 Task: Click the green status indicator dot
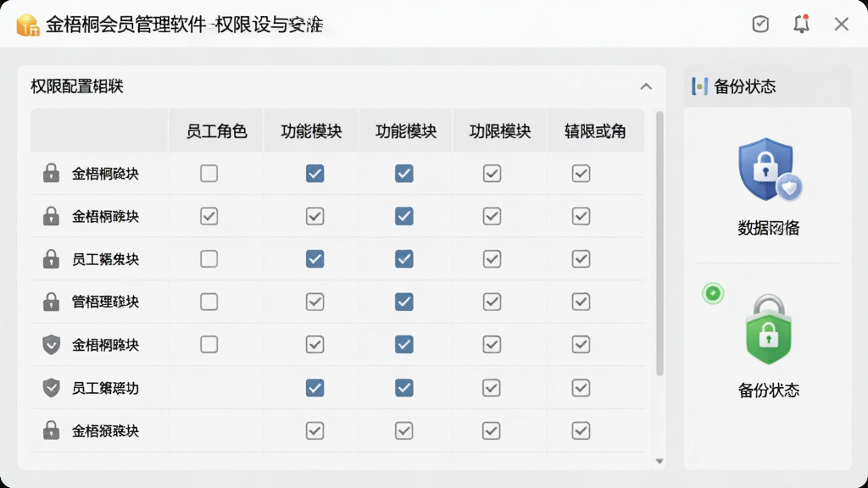point(713,293)
